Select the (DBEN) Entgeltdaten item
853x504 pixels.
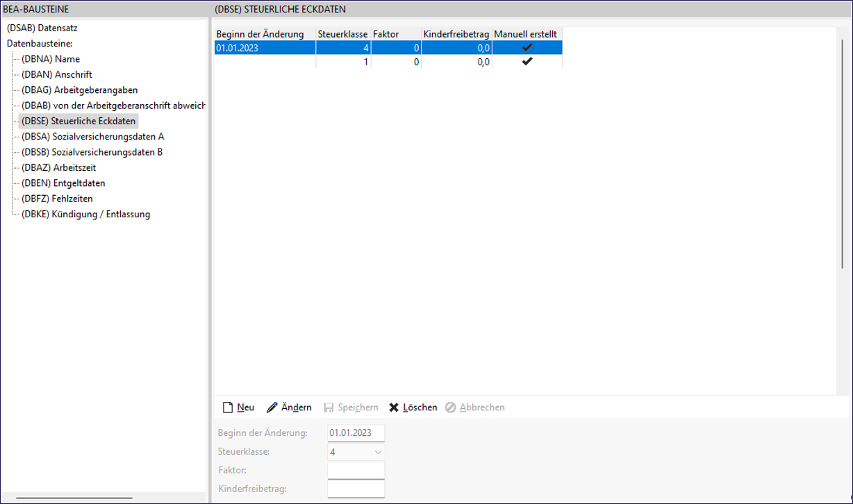(63, 183)
